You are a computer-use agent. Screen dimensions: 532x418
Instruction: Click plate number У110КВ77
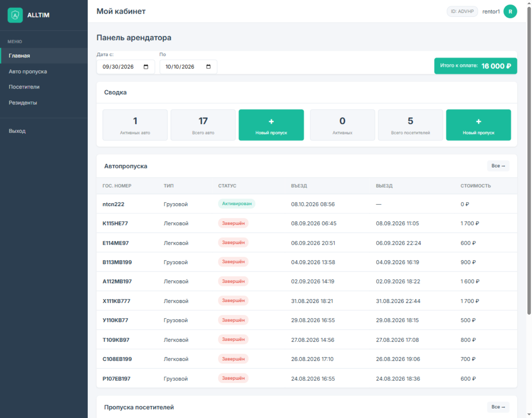[115, 320]
